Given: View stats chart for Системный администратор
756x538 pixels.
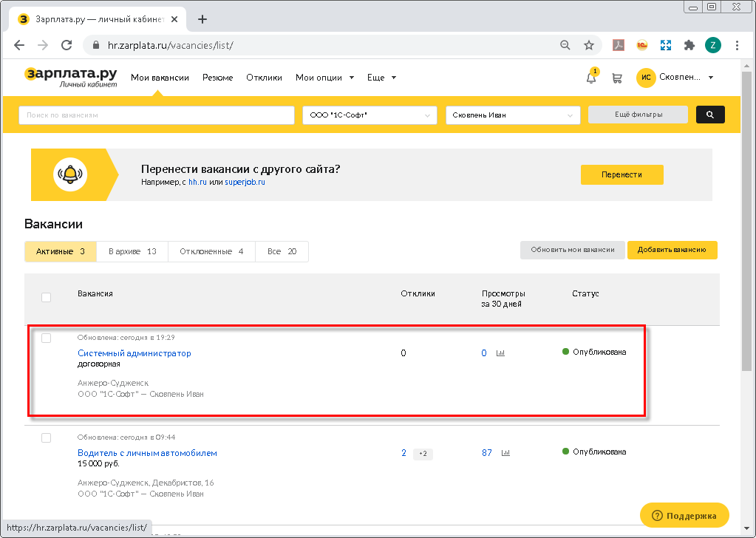Looking at the screenshot, I should (500, 353).
